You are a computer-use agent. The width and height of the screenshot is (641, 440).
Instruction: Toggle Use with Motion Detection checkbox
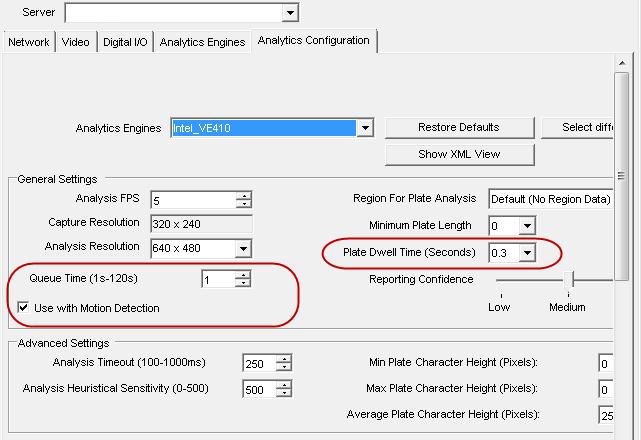(24, 308)
